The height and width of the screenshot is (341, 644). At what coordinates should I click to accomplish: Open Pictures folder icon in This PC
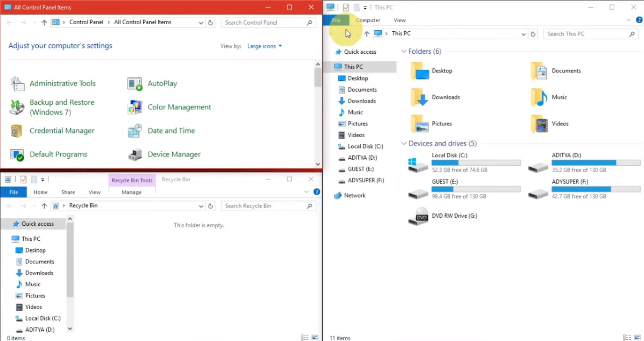(419, 124)
